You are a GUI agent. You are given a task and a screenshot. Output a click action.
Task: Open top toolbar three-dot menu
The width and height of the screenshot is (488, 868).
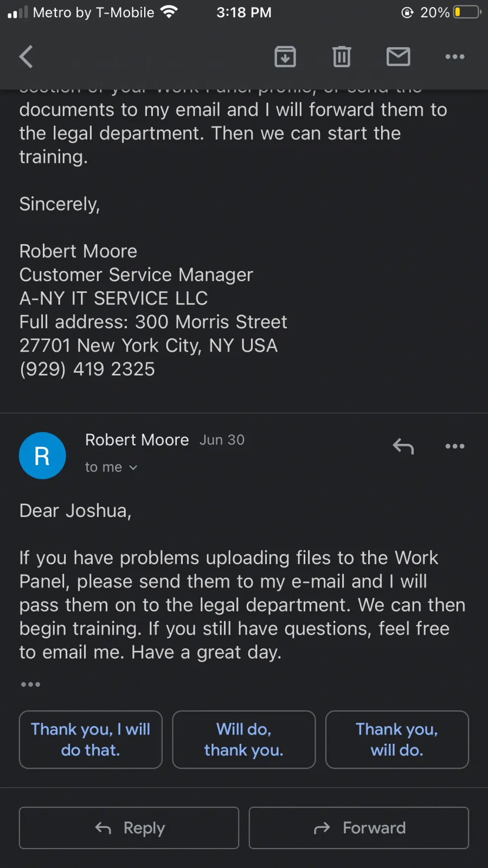(455, 56)
